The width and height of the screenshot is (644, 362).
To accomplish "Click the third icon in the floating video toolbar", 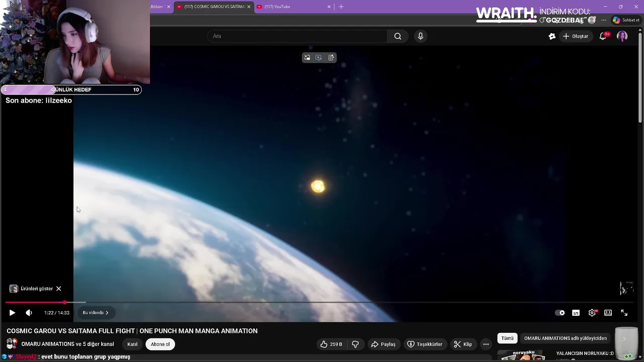I will pyautogui.click(x=331, y=58).
